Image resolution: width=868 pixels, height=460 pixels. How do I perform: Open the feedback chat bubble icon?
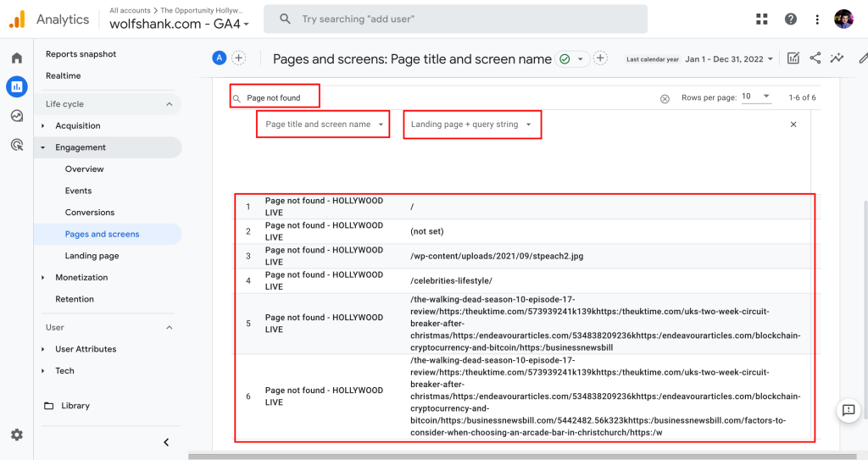tap(849, 410)
